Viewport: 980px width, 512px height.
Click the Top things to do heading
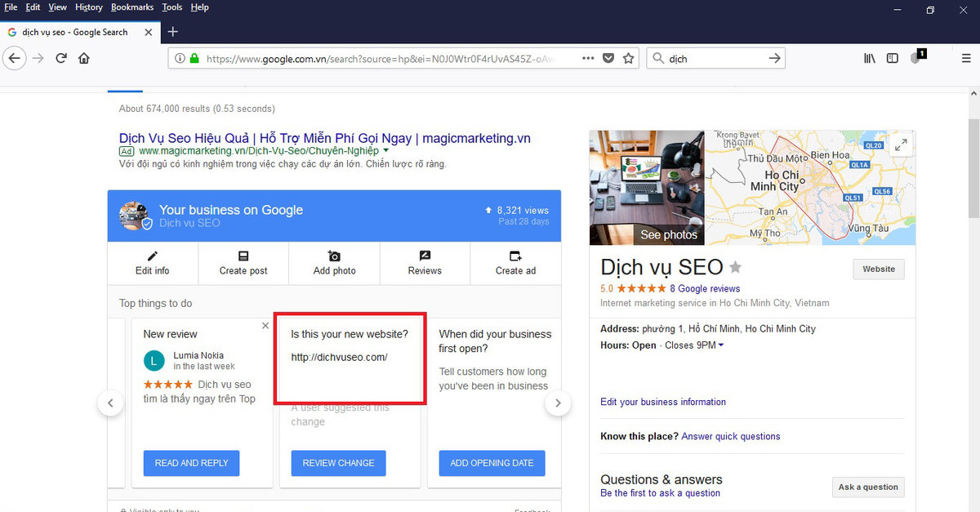pyautogui.click(x=156, y=303)
